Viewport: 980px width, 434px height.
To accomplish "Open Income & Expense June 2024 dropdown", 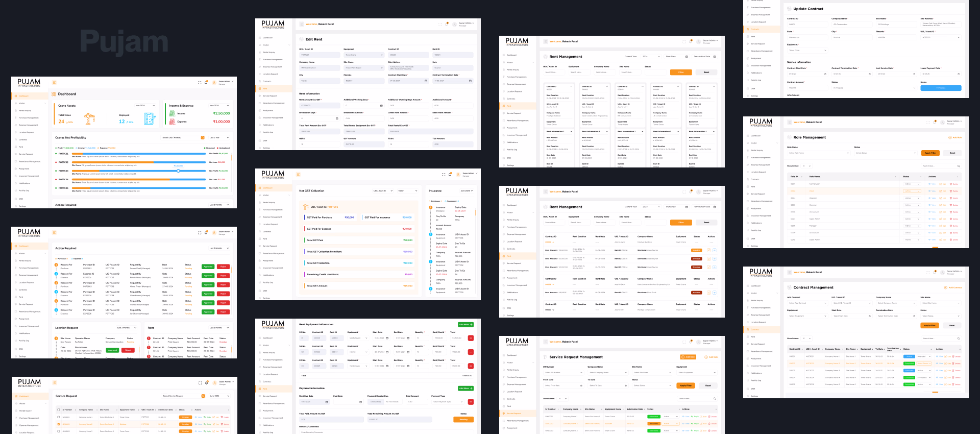I will click(220, 106).
